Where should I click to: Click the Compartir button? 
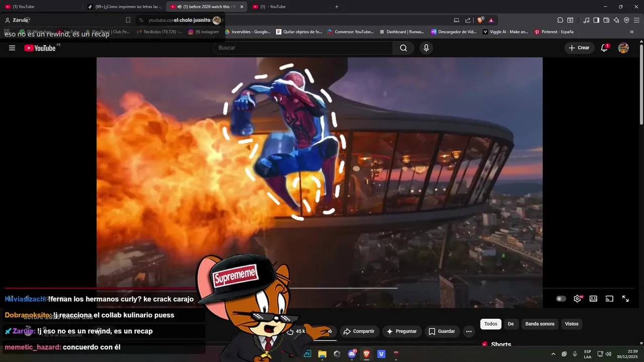(x=359, y=331)
